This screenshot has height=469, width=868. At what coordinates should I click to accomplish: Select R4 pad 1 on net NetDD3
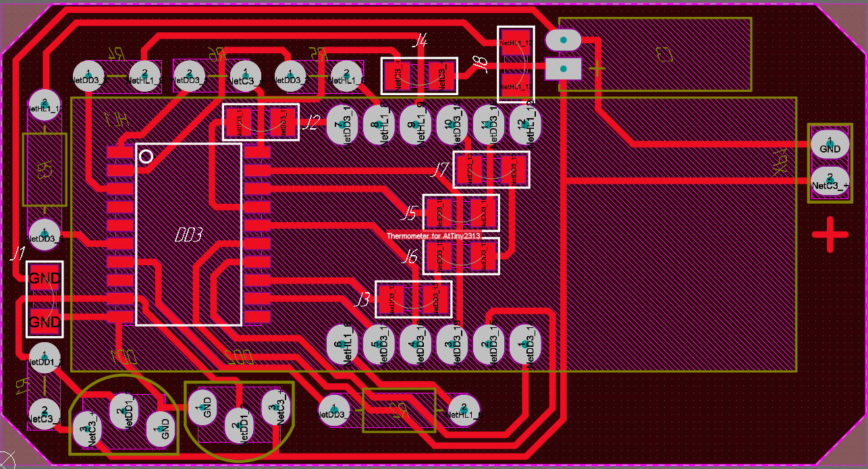click(x=88, y=74)
